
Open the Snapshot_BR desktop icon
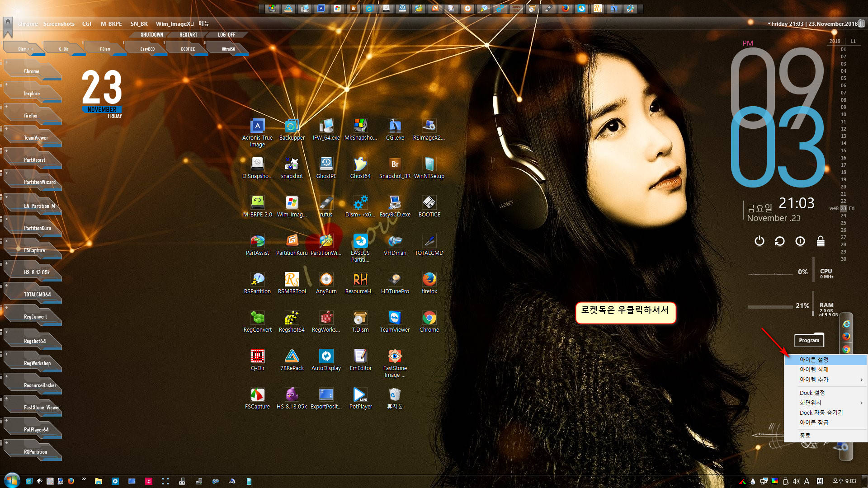[x=395, y=168]
